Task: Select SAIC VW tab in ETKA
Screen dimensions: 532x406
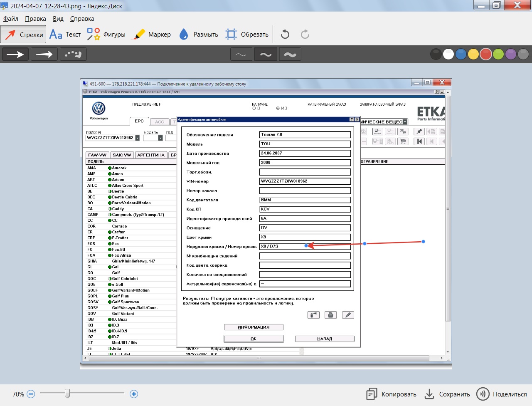Action: [x=122, y=155]
